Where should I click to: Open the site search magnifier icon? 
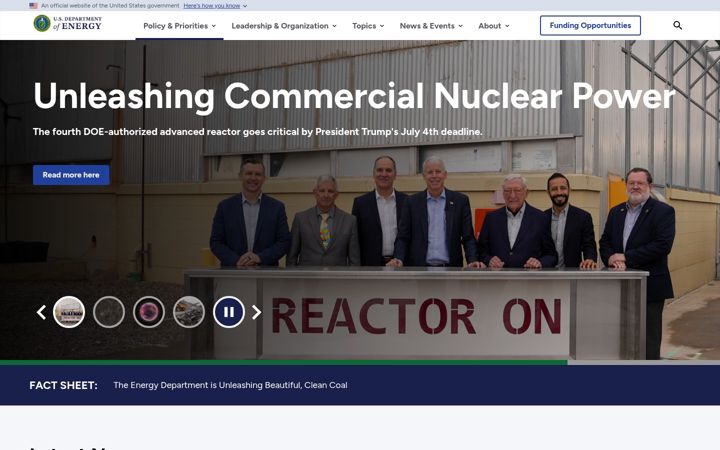click(x=677, y=25)
